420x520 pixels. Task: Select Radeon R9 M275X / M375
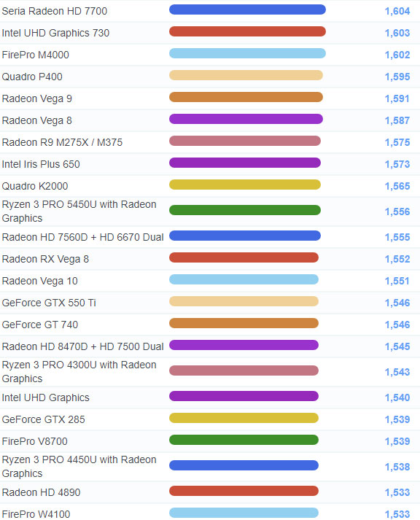click(62, 142)
